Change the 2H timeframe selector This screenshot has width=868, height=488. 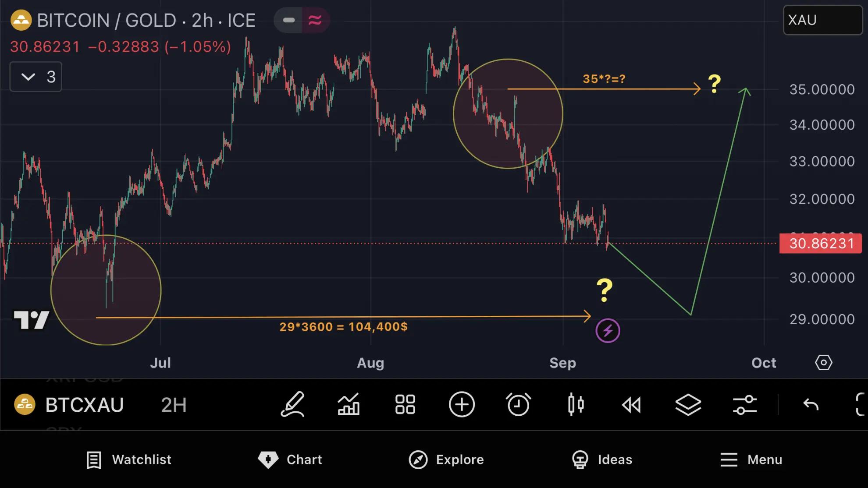click(x=174, y=405)
